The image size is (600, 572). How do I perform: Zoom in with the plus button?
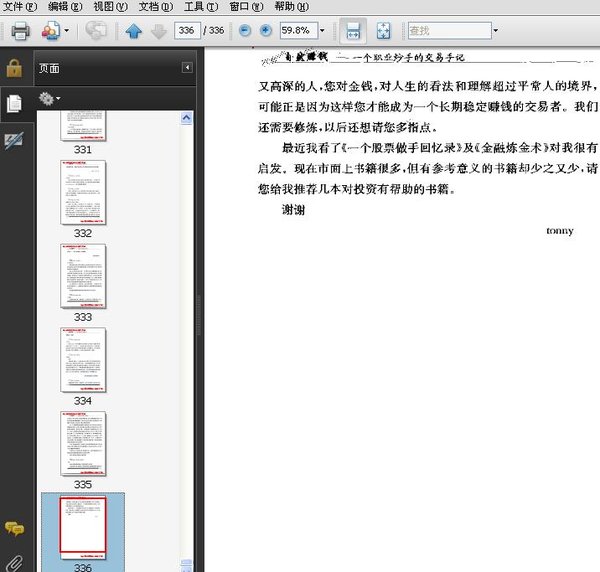tap(266, 31)
